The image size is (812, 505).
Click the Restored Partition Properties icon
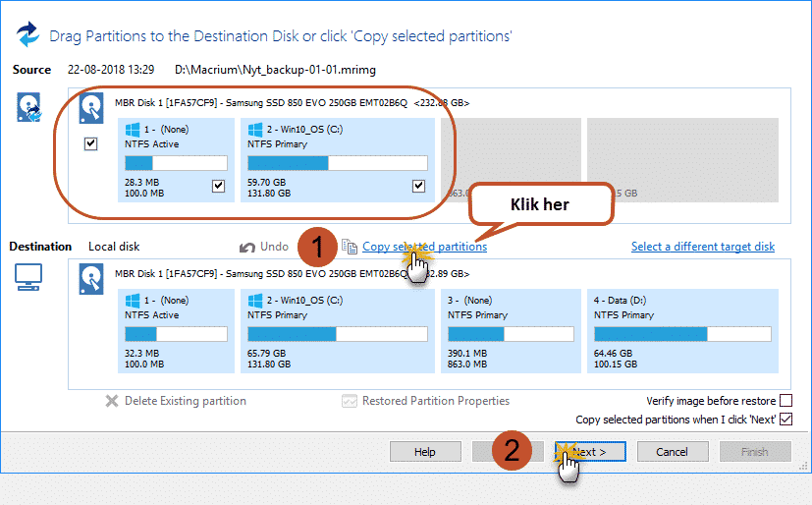pos(349,401)
